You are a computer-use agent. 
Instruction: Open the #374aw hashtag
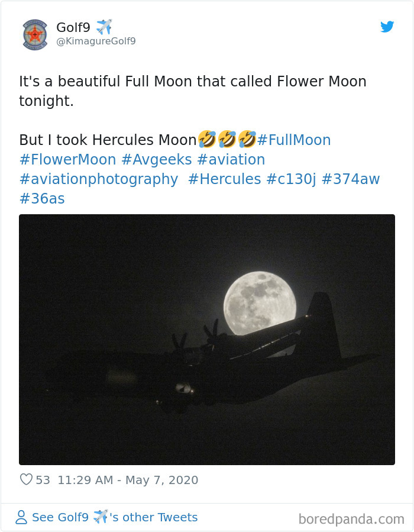(x=351, y=179)
